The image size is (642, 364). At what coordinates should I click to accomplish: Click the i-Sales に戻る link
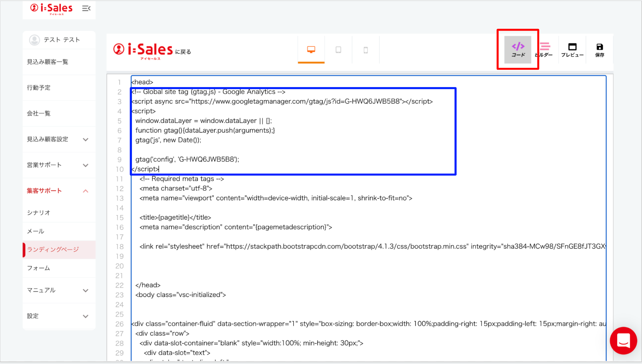(152, 50)
